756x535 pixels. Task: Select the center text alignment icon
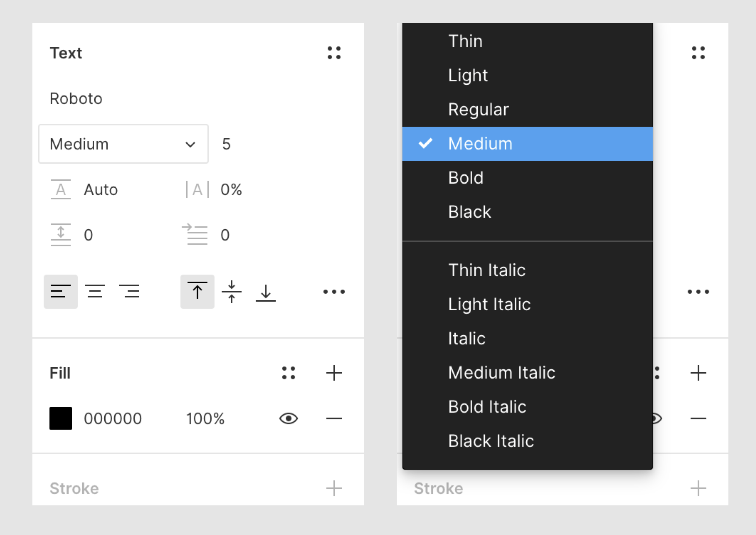coord(95,292)
